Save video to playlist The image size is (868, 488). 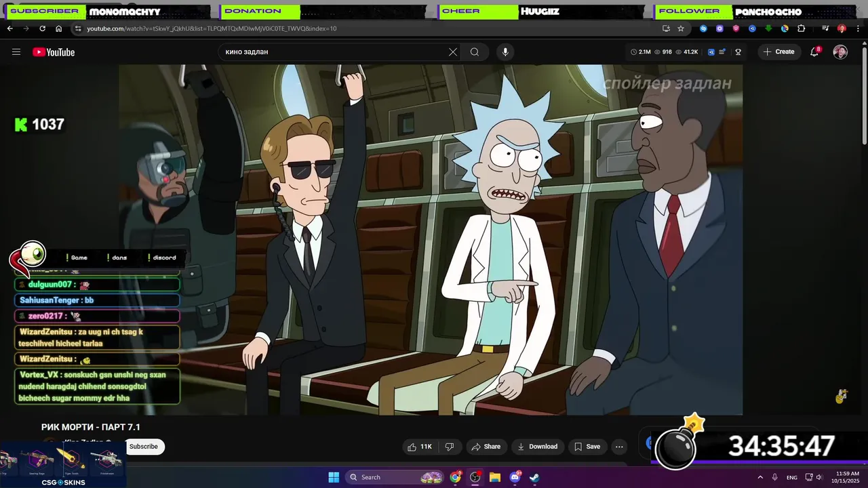(x=587, y=447)
